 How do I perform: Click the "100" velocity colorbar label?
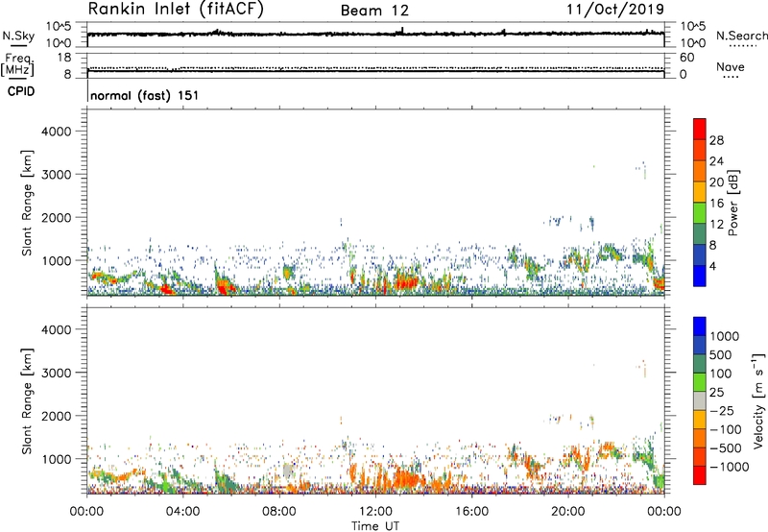(x=721, y=374)
